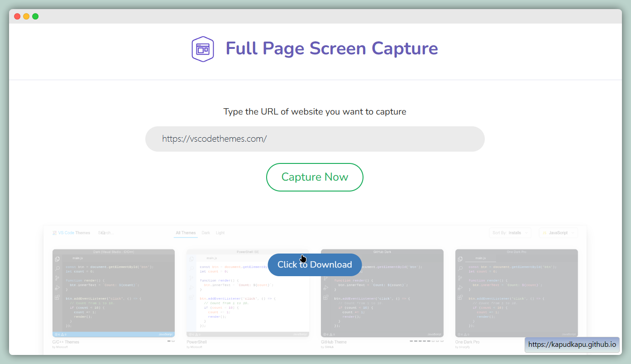The height and width of the screenshot is (364, 631).
Task: Click extensions icon in C/C++ theme preview
Action: [57, 297]
